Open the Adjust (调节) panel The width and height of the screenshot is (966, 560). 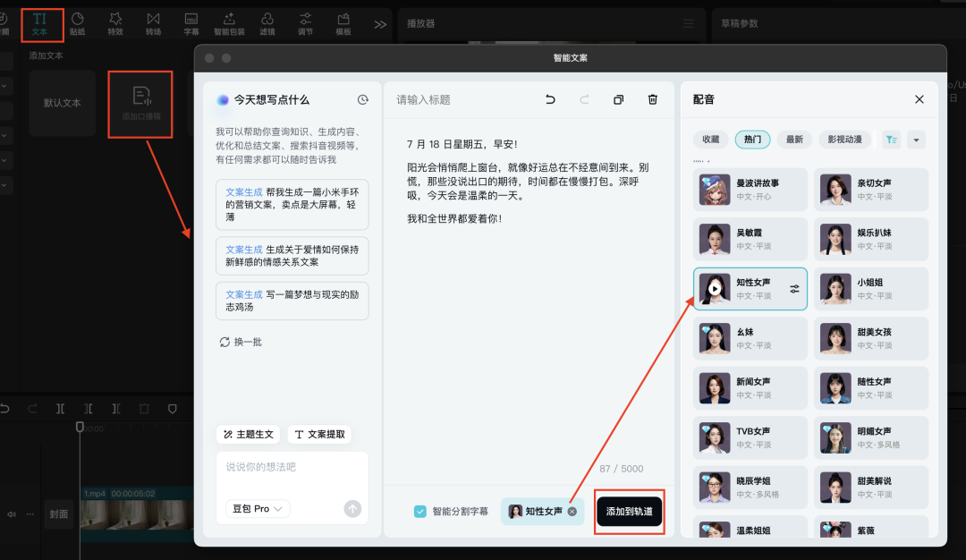[305, 22]
